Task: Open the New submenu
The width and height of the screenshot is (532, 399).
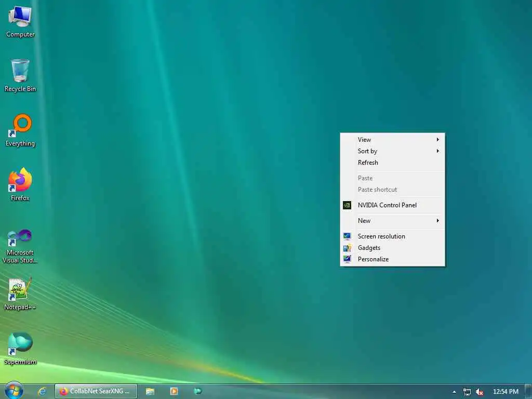Action: [393, 220]
